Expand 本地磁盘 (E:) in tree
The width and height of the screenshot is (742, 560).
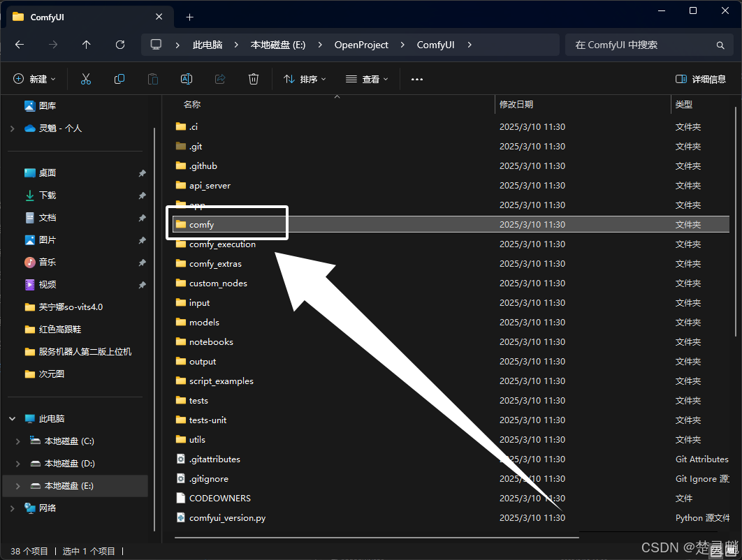tap(18, 486)
